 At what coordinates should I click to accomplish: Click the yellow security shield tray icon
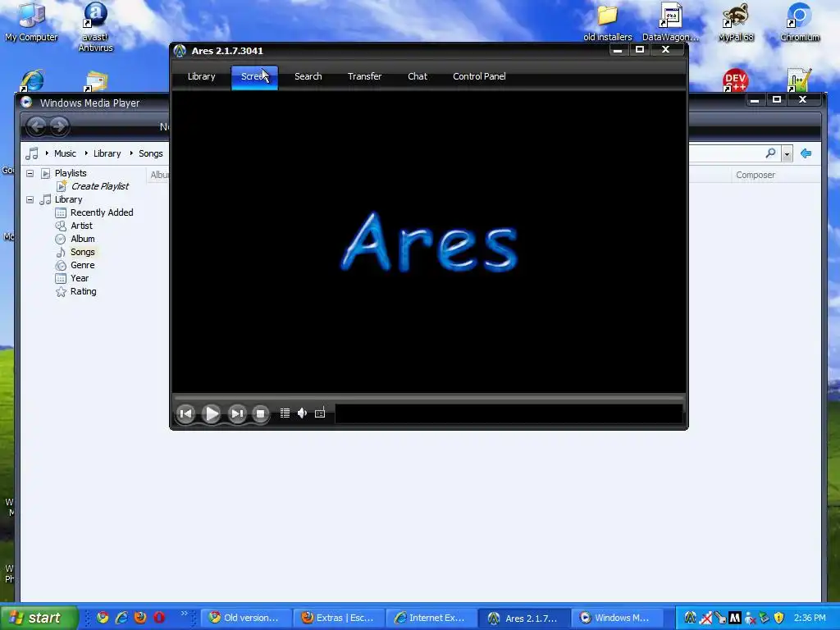click(x=779, y=618)
